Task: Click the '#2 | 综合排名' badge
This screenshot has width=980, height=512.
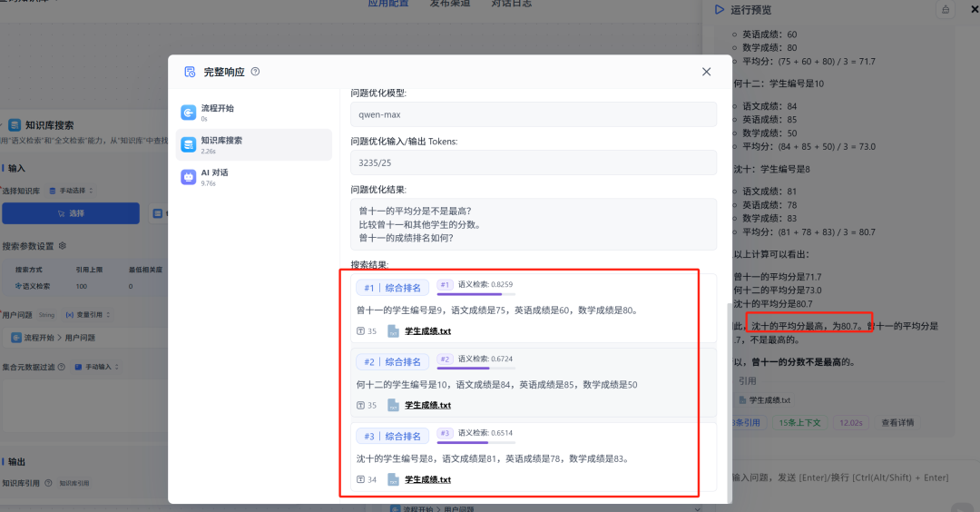Action: click(x=393, y=362)
